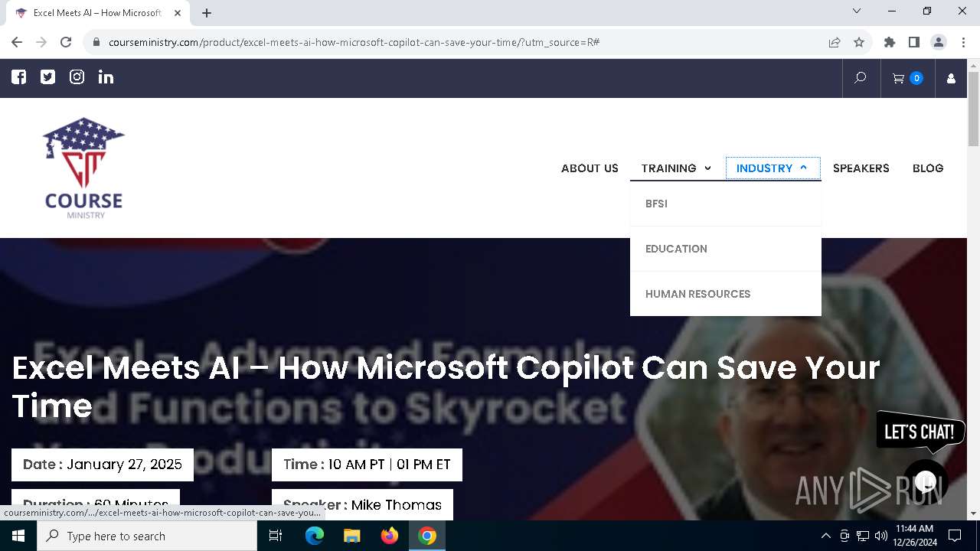Click the webinar title heading
Viewport: 980px width, 551px height.
tap(446, 386)
